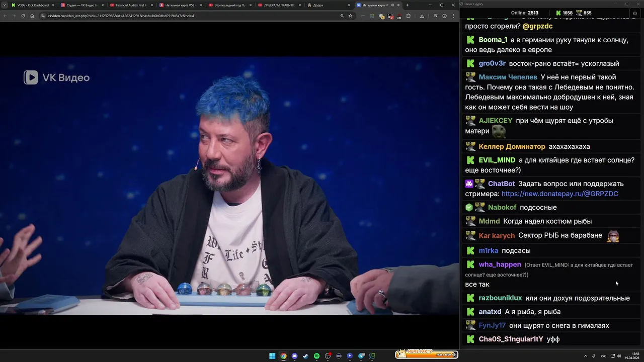This screenshot has width=644, height=362.
Task: Expand the hidden system tray icons
Action: coord(585,356)
